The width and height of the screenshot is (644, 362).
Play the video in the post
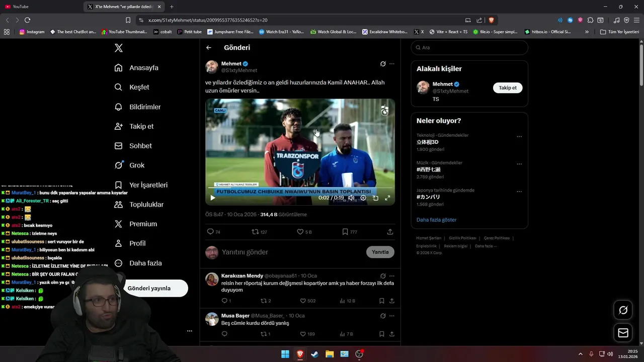[x=212, y=198]
